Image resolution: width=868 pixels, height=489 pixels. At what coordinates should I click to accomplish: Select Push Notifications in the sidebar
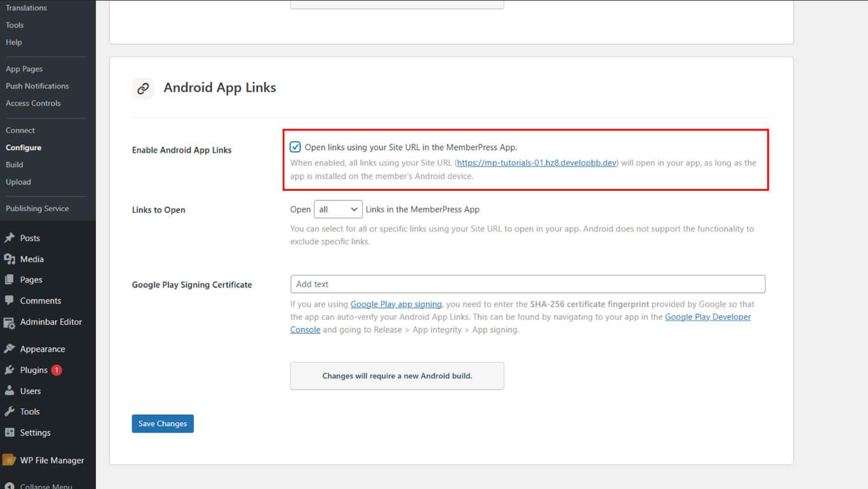coord(37,86)
